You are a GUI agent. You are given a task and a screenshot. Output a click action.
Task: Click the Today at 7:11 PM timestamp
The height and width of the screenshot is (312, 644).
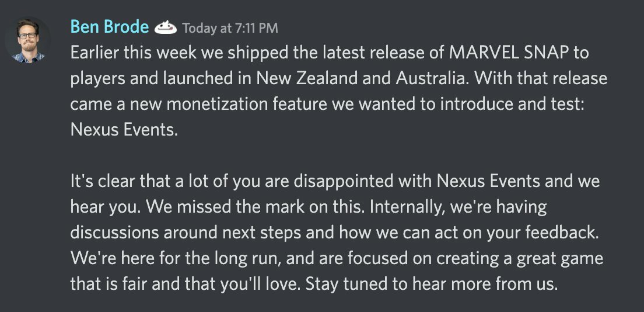point(230,28)
